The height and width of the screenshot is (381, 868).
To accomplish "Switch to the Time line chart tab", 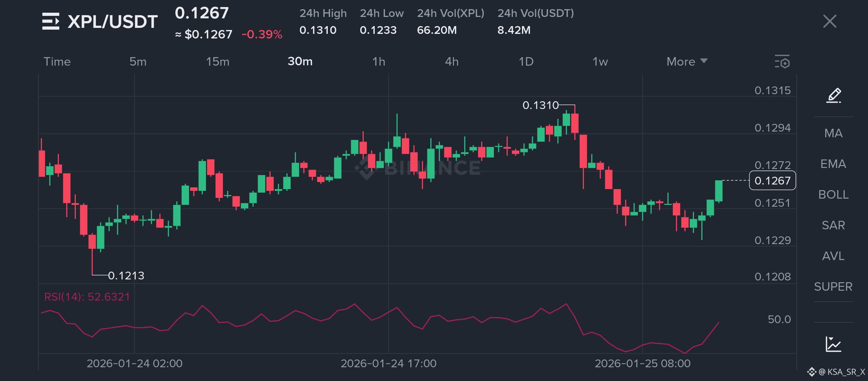I will 57,62.
